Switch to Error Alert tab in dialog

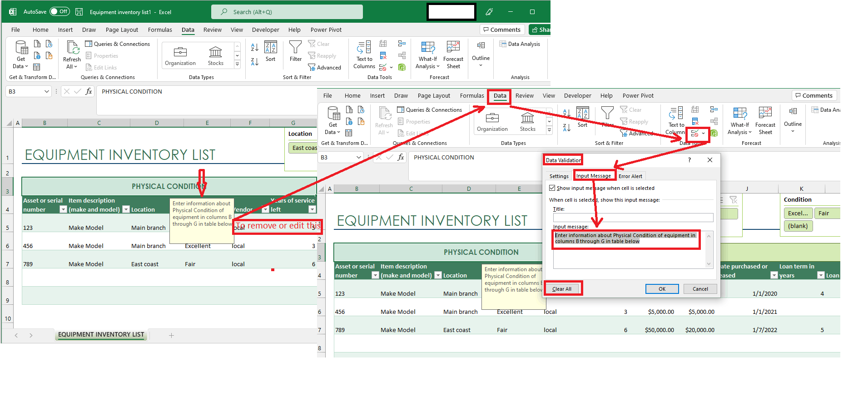pyautogui.click(x=630, y=176)
